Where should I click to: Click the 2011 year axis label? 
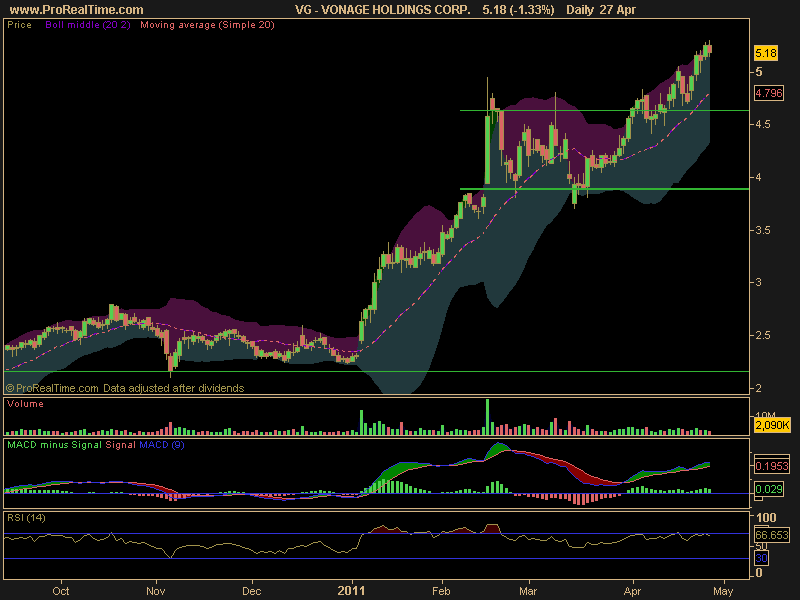pos(352,591)
